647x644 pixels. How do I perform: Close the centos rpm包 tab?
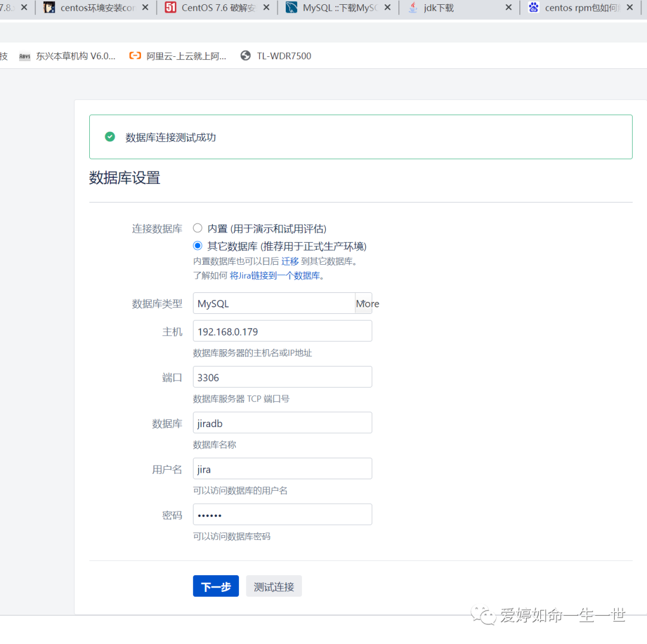[x=630, y=7]
